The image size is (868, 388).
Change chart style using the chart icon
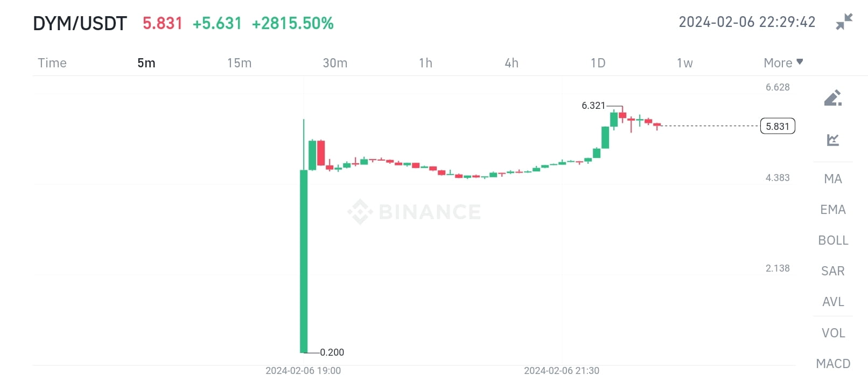pos(833,138)
